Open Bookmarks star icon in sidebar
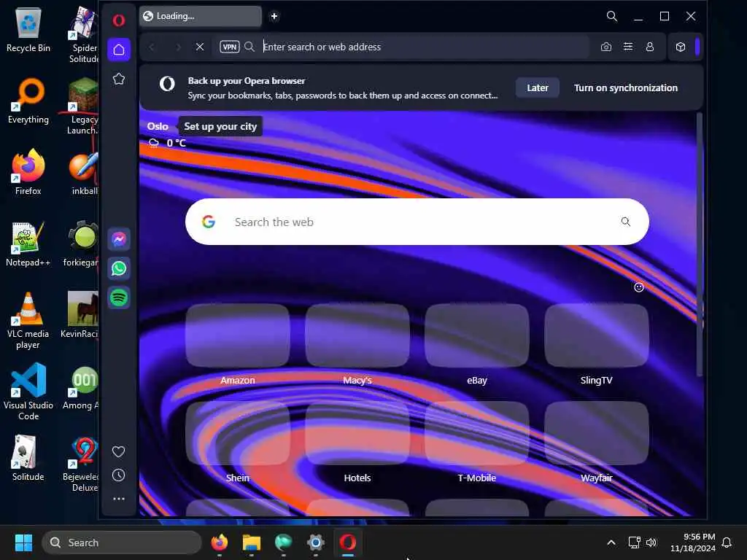Viewport: 747px width, 560px height. (119, 79)
